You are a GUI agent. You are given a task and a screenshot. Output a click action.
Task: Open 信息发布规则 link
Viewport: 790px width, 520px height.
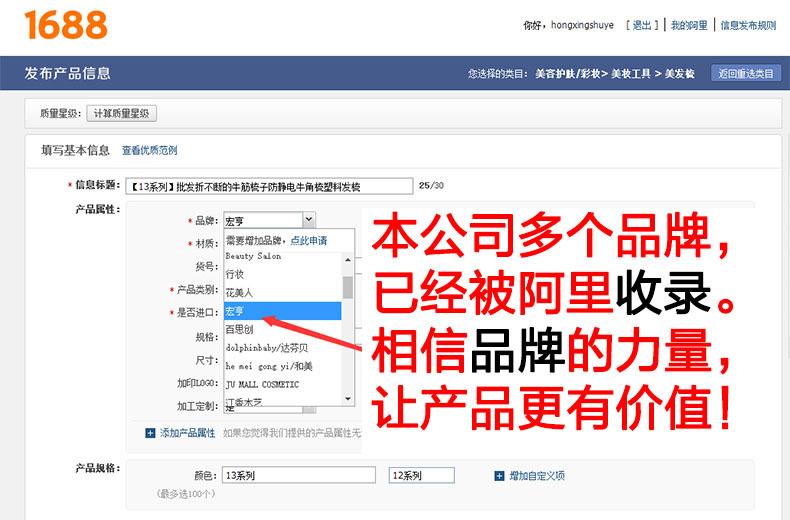click(x=748, y=25)
